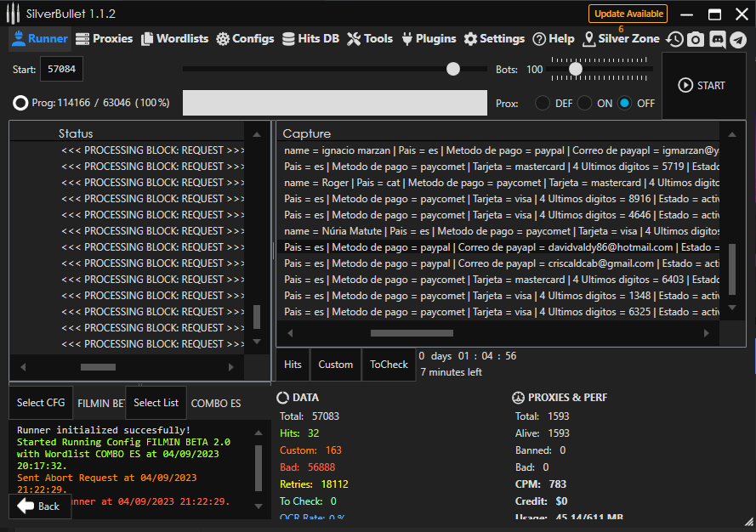Open the Wordlists tab
756x532 pixels.
(174, 38)
